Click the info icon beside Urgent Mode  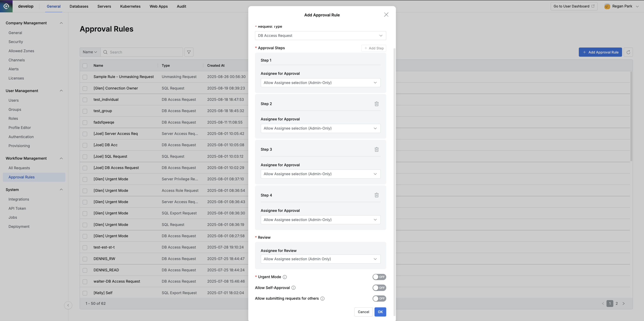click(285, 277)
